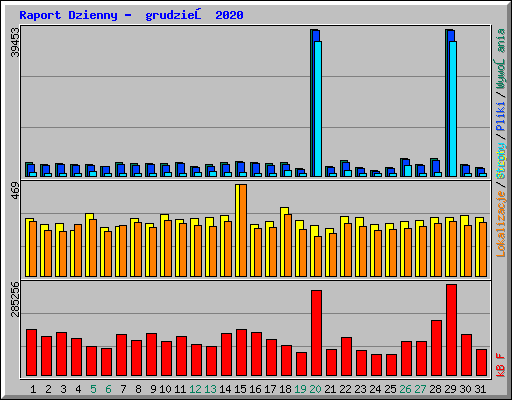Image resolution: width=512 pixels, height=400 pixels.
Task: Click green weekend day label 12
Action: [195, 389]
